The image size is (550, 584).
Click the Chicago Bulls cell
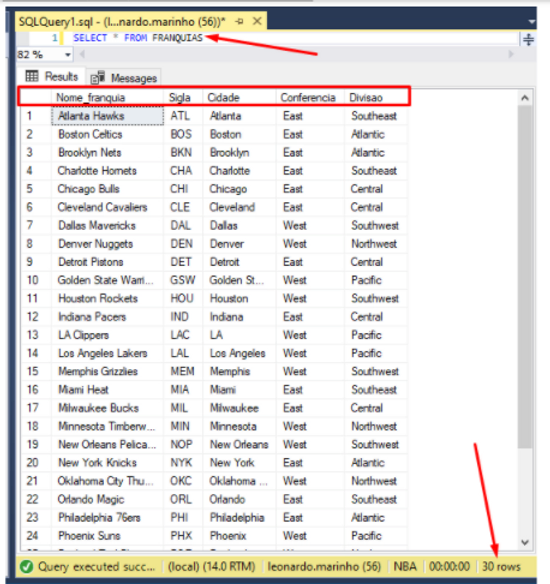coord(107,189)
